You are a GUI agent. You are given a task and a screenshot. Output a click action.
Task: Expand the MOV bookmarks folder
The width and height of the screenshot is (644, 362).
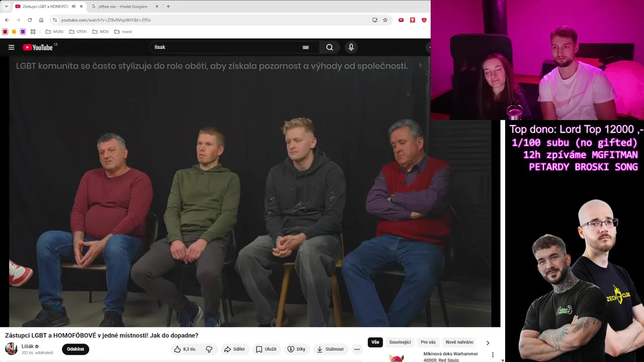click(x=101, y=32)
